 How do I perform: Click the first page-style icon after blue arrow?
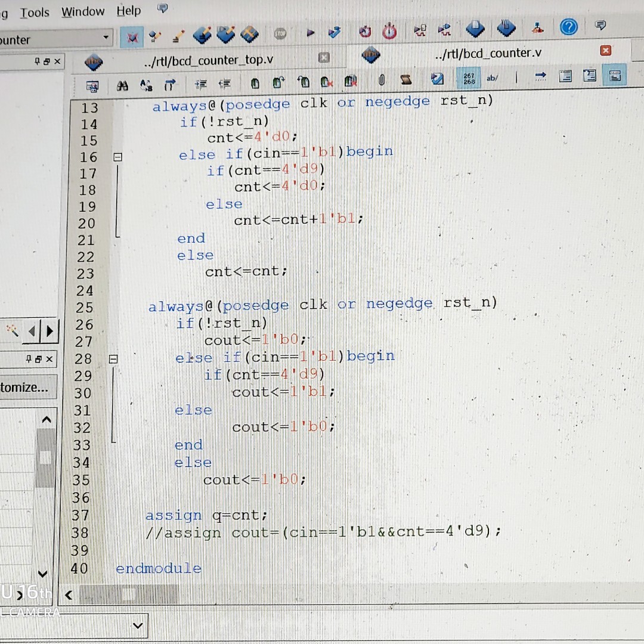tap(565, 76)
